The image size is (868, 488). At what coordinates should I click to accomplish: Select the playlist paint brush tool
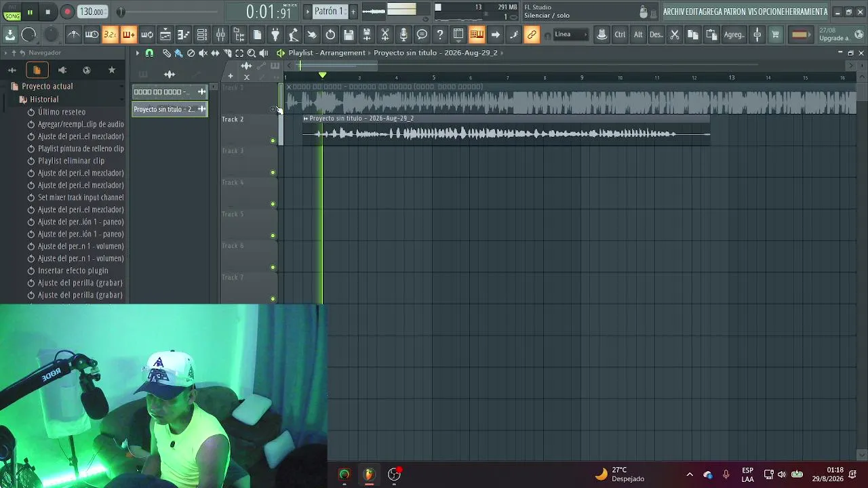tap(178, 53)
